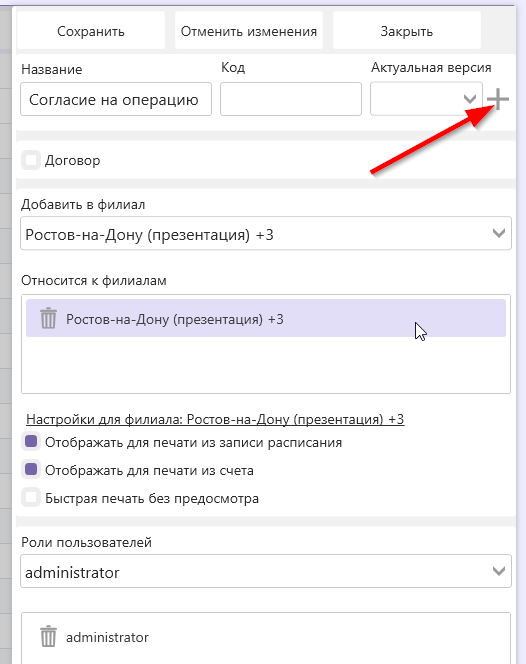Expand the Добавить в филиал dropdown
Image resolution: width=526 pixels, height=664 pixels.
tap(266, 233)
